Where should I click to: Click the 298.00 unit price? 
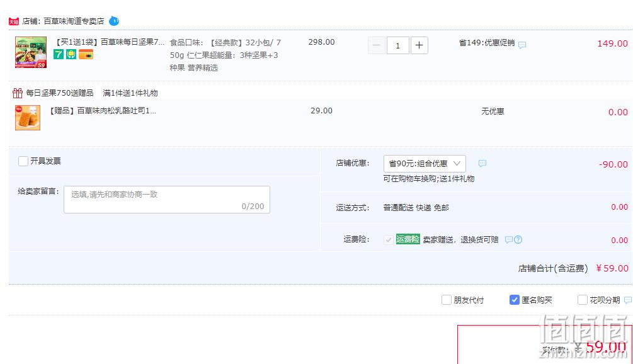pyautogui.click(x=321, y=42)
